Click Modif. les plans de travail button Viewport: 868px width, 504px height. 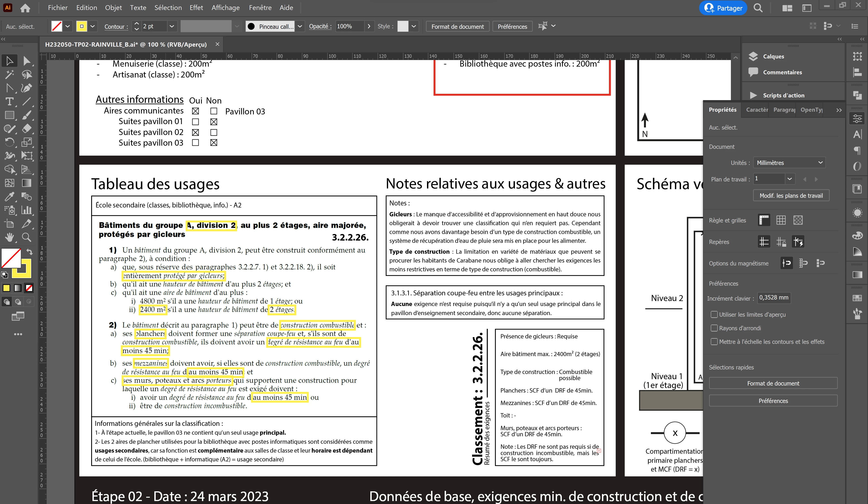point(791,195)
